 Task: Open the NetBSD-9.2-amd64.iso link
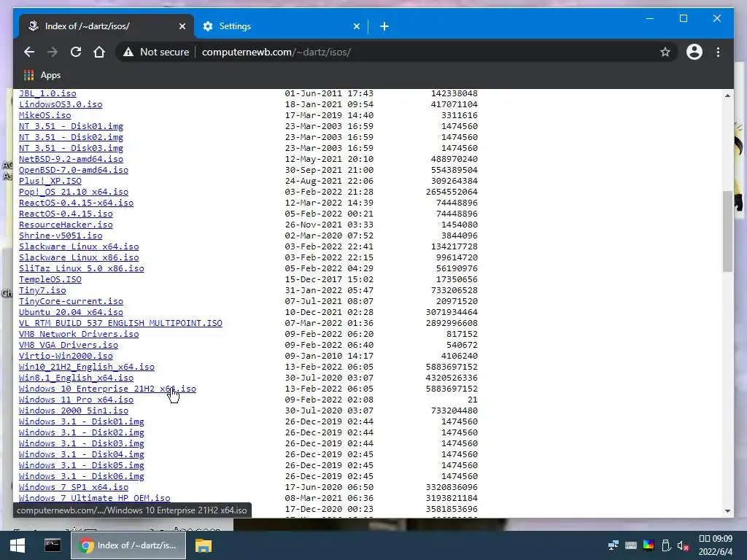[71, 159]
